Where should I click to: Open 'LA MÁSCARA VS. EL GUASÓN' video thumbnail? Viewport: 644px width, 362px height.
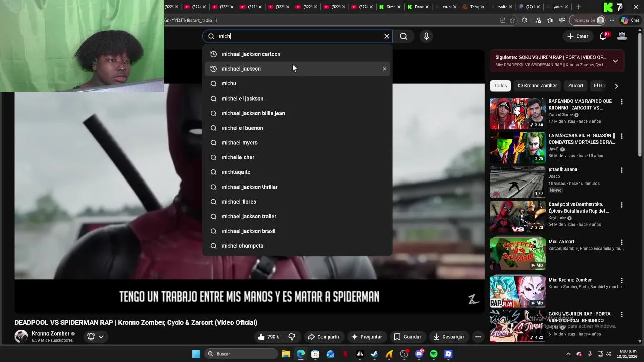tap(518, 148)
